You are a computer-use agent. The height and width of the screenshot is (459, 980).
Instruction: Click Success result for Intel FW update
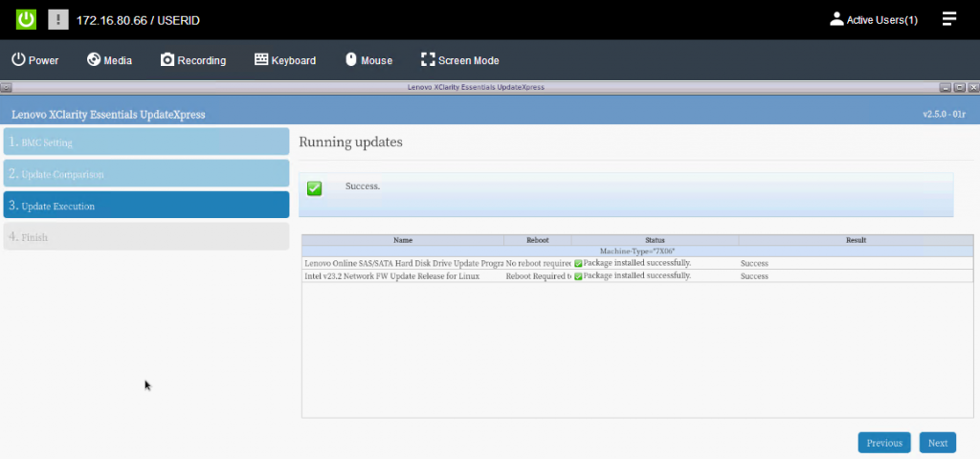(x=754, y=276)
